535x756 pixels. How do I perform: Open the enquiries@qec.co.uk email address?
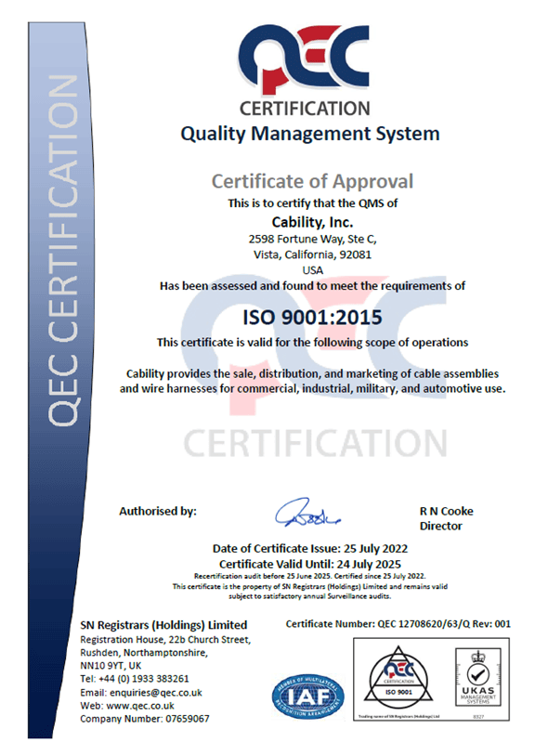(x=156, y=693)
